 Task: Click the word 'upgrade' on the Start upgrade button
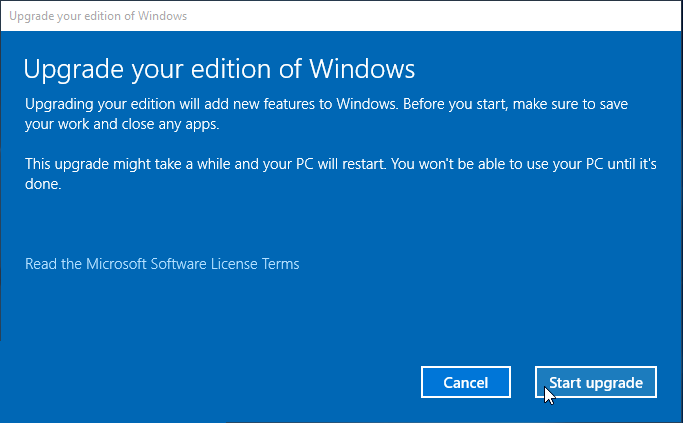pos(614,383)
